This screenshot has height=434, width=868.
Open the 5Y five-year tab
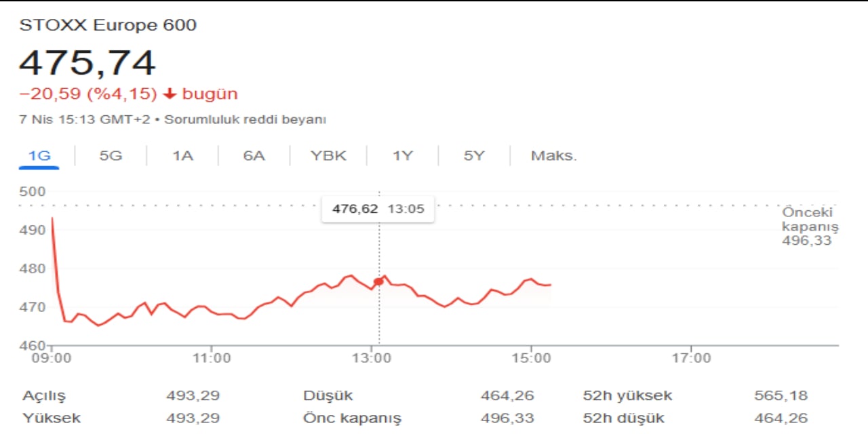(x=474, y=156)
